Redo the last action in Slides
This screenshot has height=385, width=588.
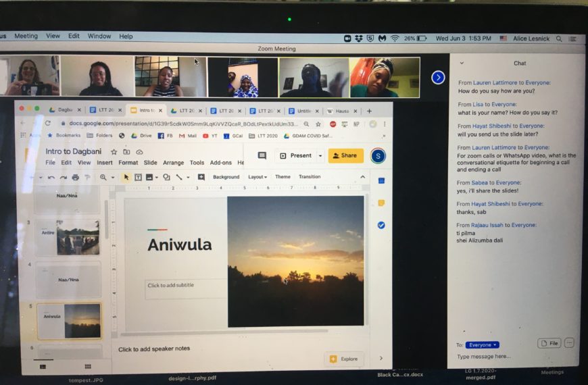pyautogui.click(x=64, y=178)
